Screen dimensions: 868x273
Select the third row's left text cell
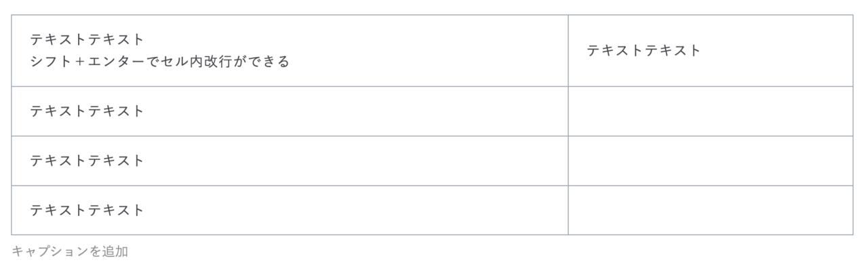[290, 161]
